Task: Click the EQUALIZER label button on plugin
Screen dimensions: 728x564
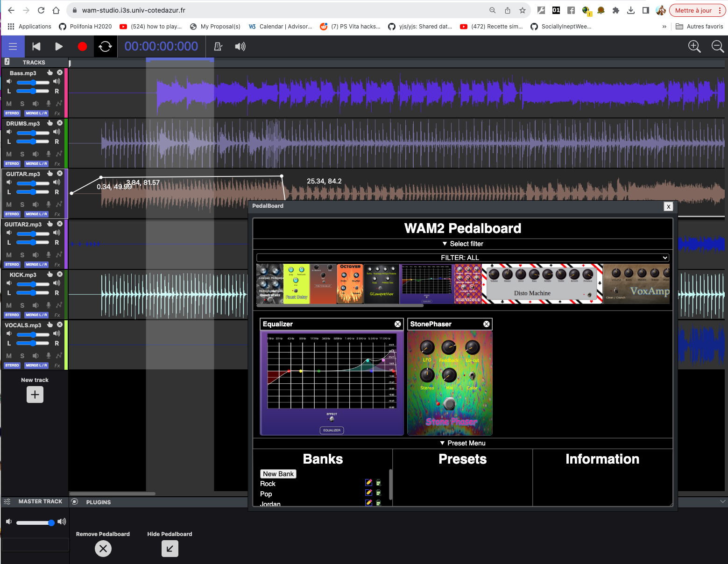Action: (x=332, y=430)
